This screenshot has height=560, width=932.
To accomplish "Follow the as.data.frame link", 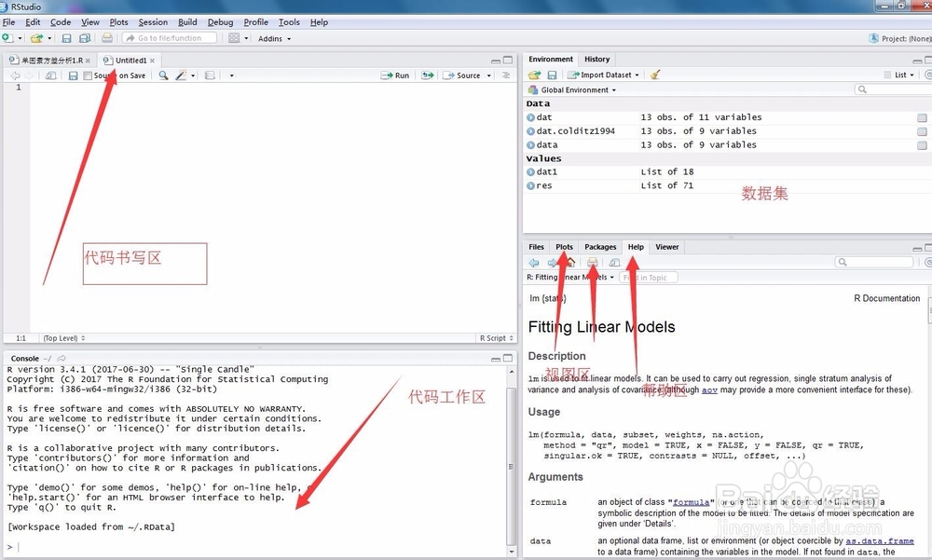I will point(880,541).
